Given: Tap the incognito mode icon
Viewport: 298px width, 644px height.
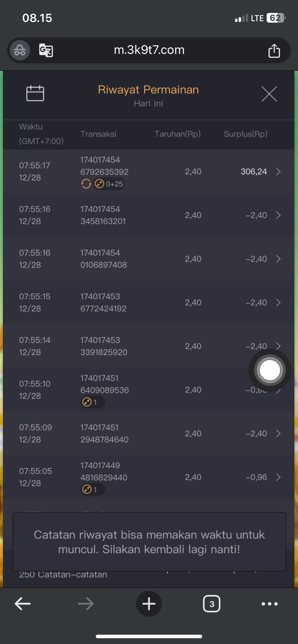Looking at the screenshot, I should [x=20, y=50].
